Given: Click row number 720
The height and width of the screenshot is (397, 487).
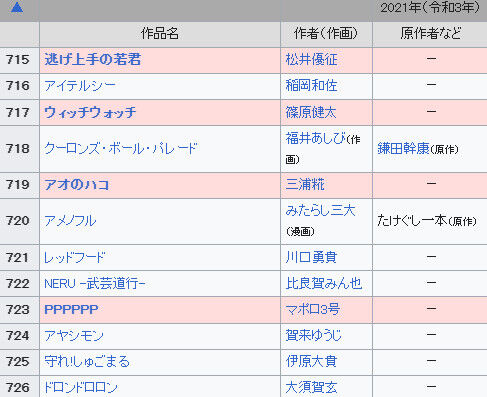Looking at the screenshot, I should point(17,221).
